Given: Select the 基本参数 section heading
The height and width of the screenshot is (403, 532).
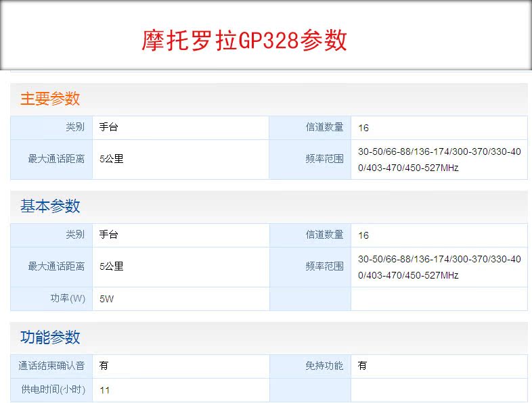Looking at the screenshot, I should click(50, 206).
